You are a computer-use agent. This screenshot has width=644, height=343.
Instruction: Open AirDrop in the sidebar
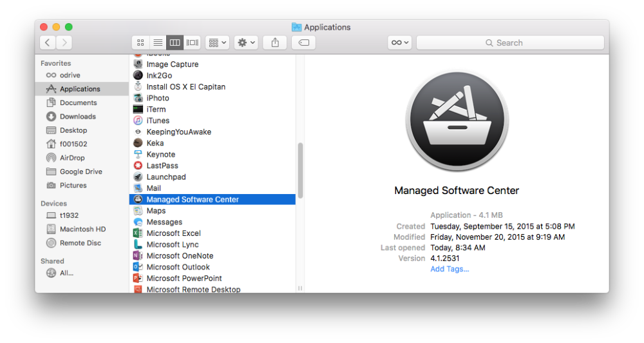tap(82, 157)
